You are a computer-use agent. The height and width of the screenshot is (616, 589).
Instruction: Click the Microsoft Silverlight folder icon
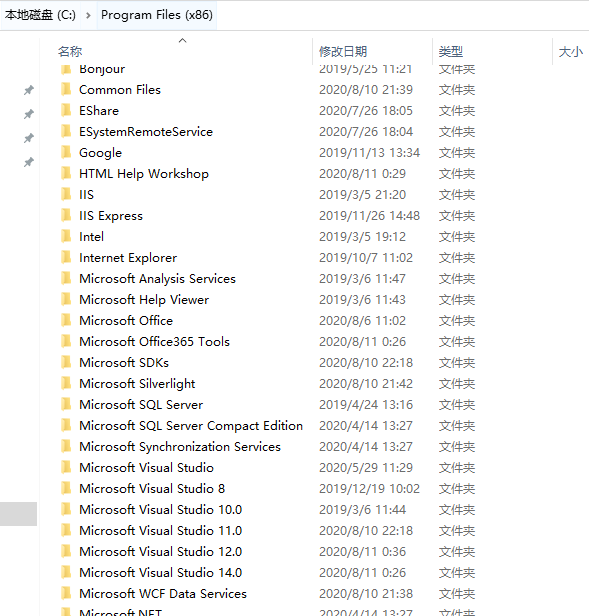(x=66, y=383)
